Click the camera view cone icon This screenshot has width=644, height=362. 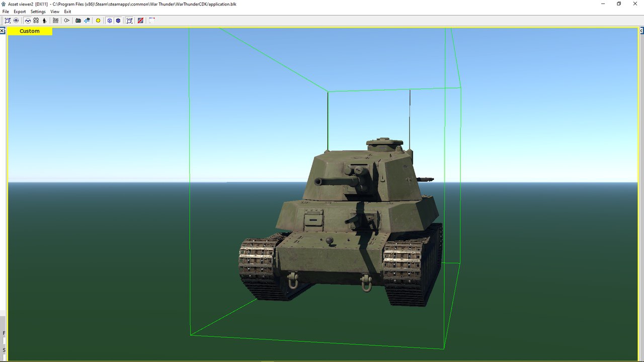[x=66, y=21]
